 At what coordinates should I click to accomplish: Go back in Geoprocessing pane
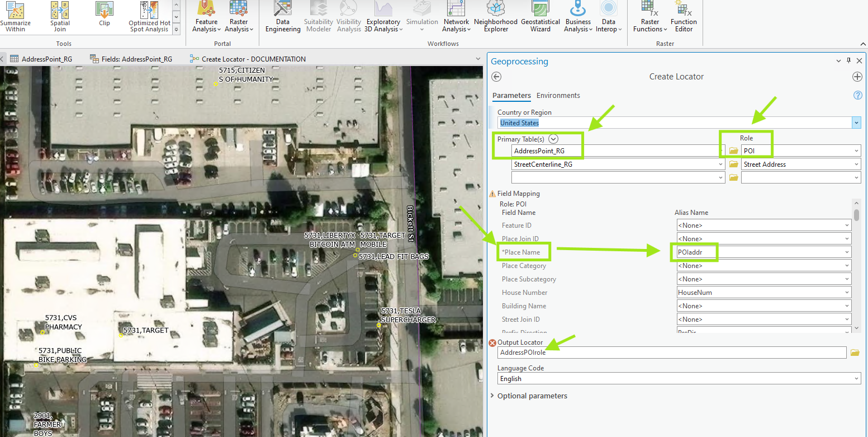(496, 77)
